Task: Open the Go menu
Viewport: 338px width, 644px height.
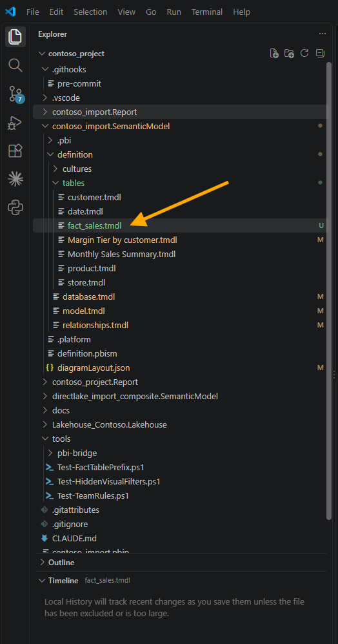Action: (x=151, y=12)
